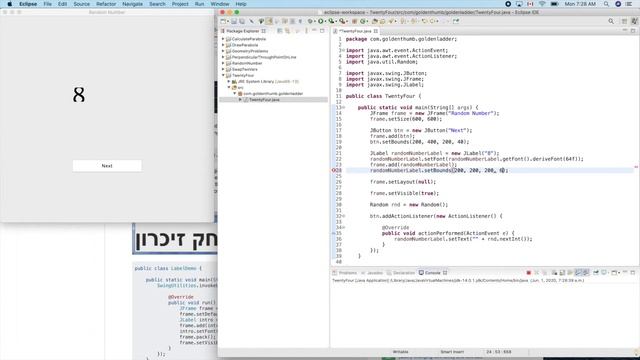Image resolution: width=640 pixels, height=360 pixels.
Task: Click the Package Explorer view icon
Action: pyautogui.click(x=223, y=31)
